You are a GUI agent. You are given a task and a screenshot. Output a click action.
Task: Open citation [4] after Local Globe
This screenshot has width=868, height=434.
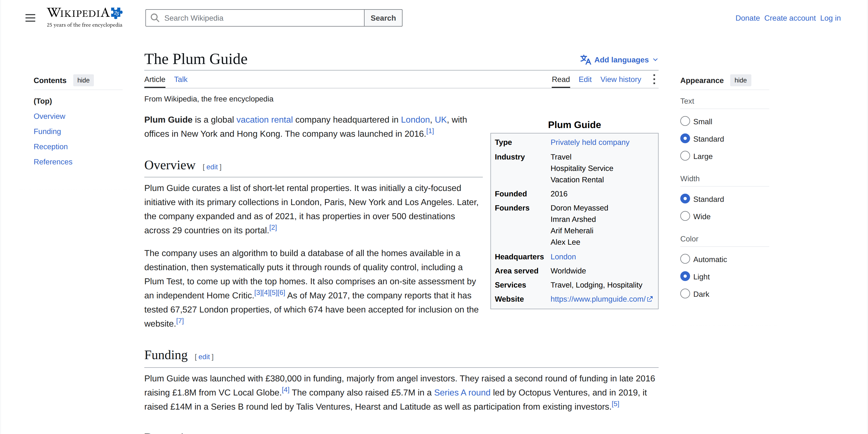tap(285, 390)
